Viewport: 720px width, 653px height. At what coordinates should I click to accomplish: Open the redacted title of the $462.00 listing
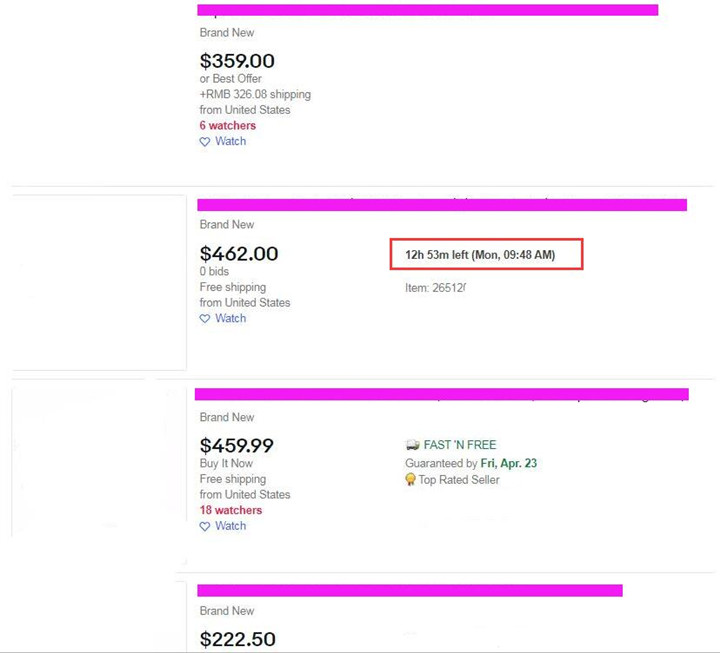442,205
